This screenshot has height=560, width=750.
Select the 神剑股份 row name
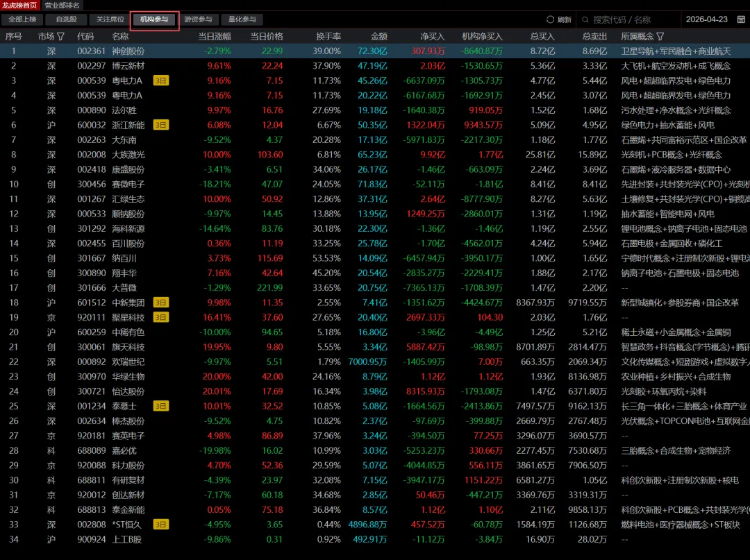pos(128,51)
